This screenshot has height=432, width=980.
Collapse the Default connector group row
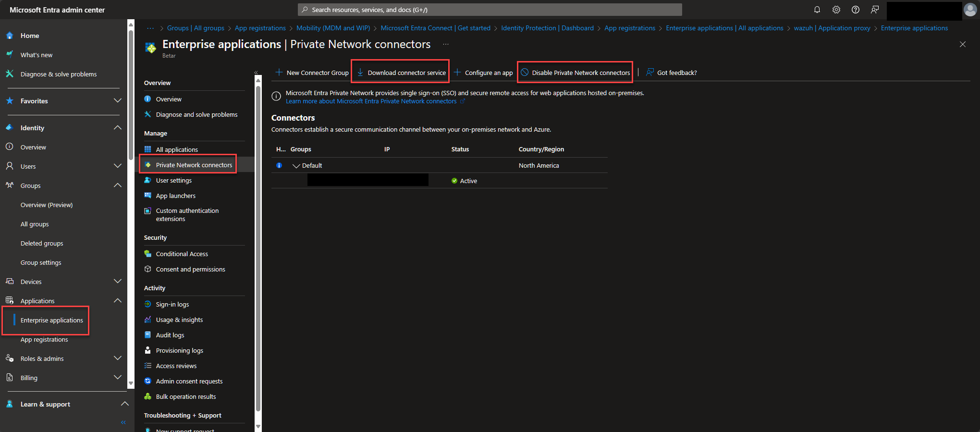296,166
